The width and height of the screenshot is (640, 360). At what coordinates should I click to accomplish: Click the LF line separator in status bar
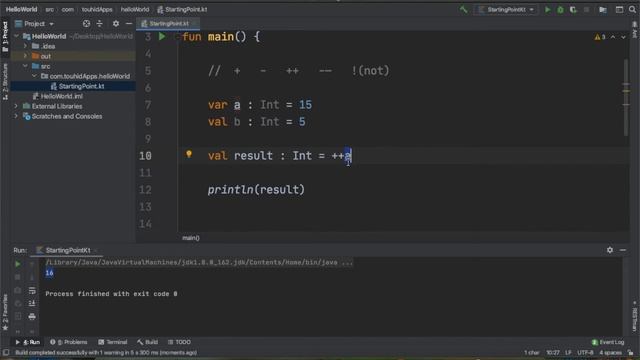[x=568, y=353]
